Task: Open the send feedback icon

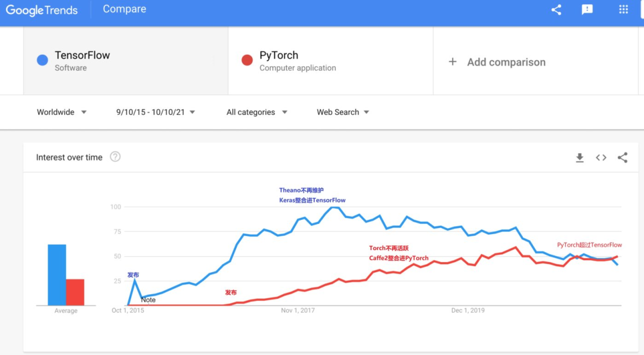Action: click(x=587, y=10)
